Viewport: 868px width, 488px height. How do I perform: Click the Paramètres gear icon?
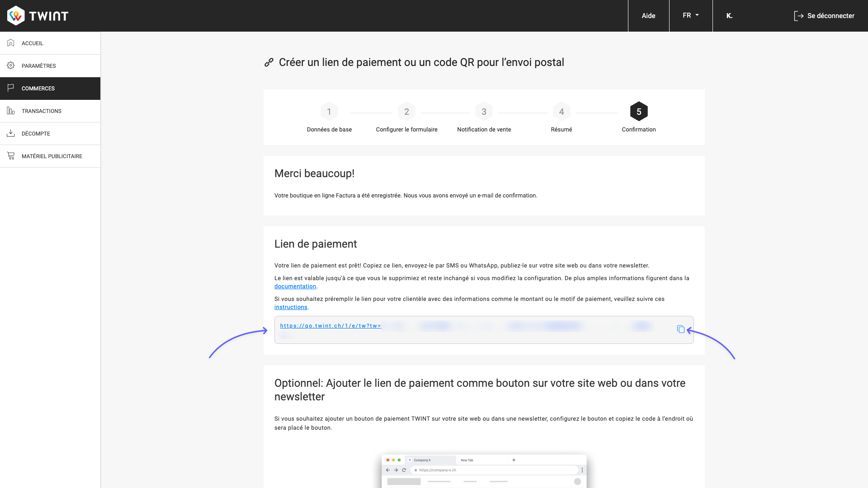[11, 66]
